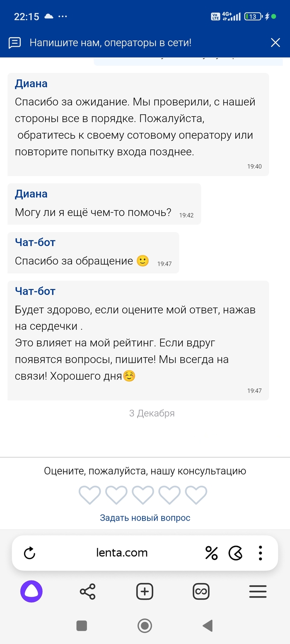Open the browser hamburger menu
The image size is (290, 644).
pyautogui.click(x=258, y=591)
